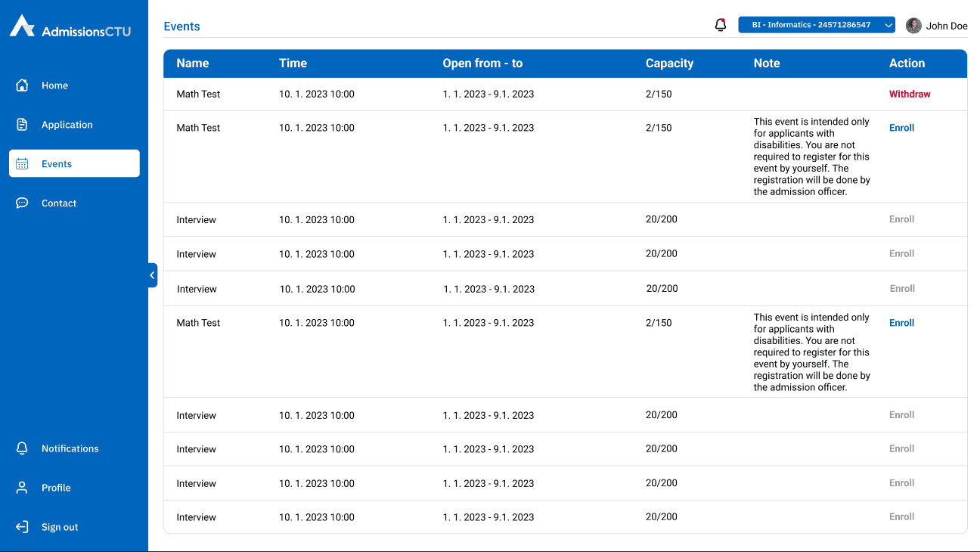Click the Sign out arrow icon
980x552 pixels.
22,527
